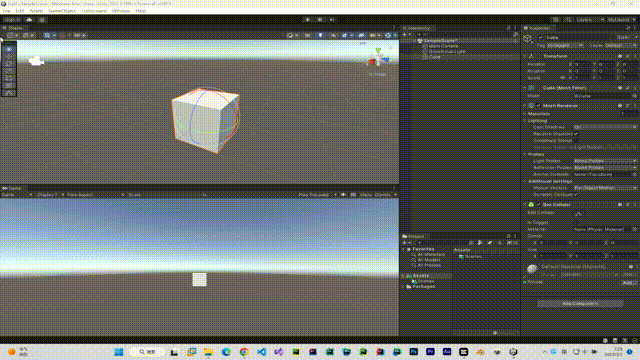Image resolution: width=640 pixels, height=360 pixels.
Task: Click the Step frame button
Action: point(332,20)
